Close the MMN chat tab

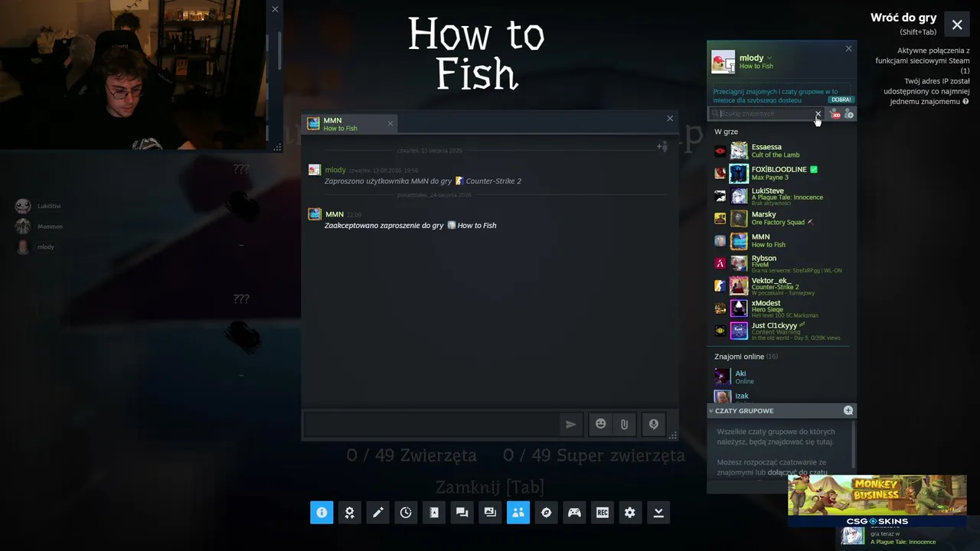390,123
